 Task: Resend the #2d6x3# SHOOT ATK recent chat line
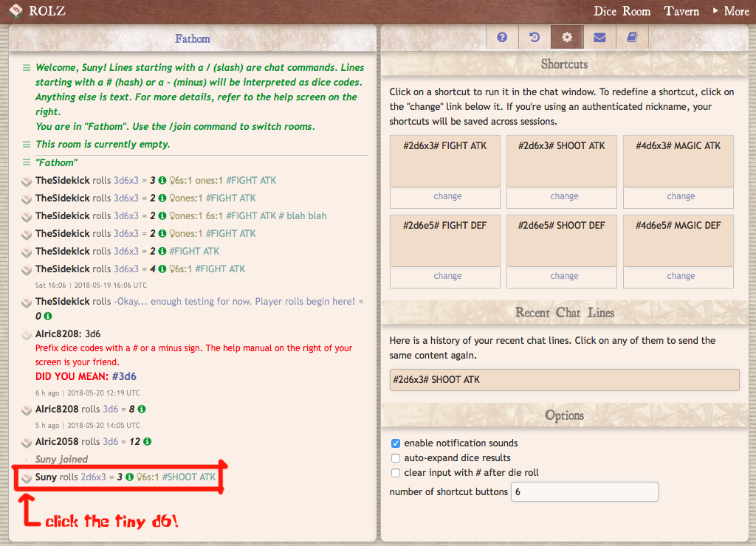pos(564,379)
